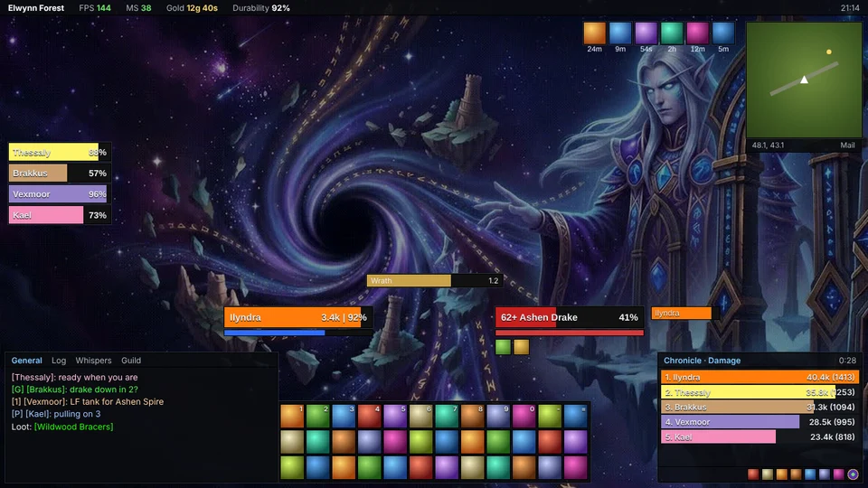Click the 0:28 combat timer in Chronicle

(847, 361)
